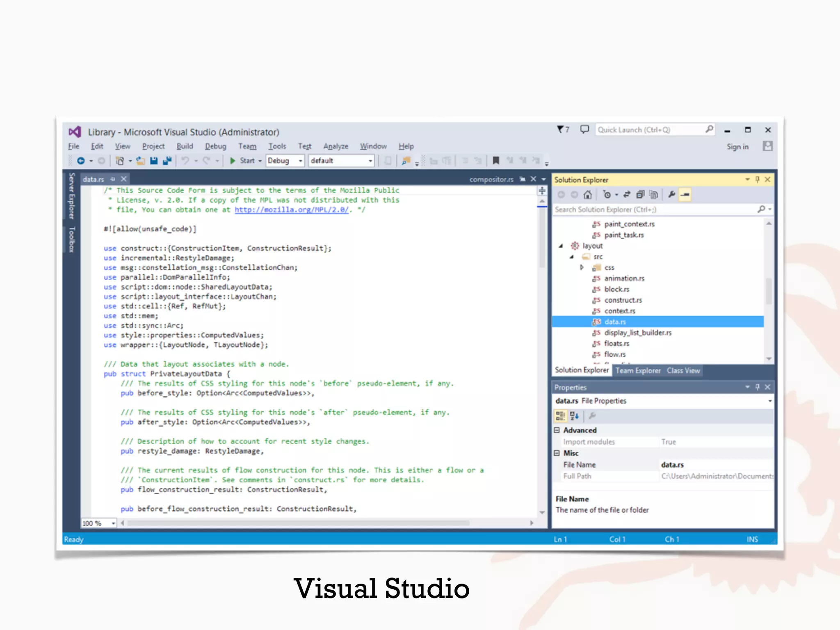Open the Tools menu
Viewport: 840px width, 630px height.
click(x=277, y=146)
